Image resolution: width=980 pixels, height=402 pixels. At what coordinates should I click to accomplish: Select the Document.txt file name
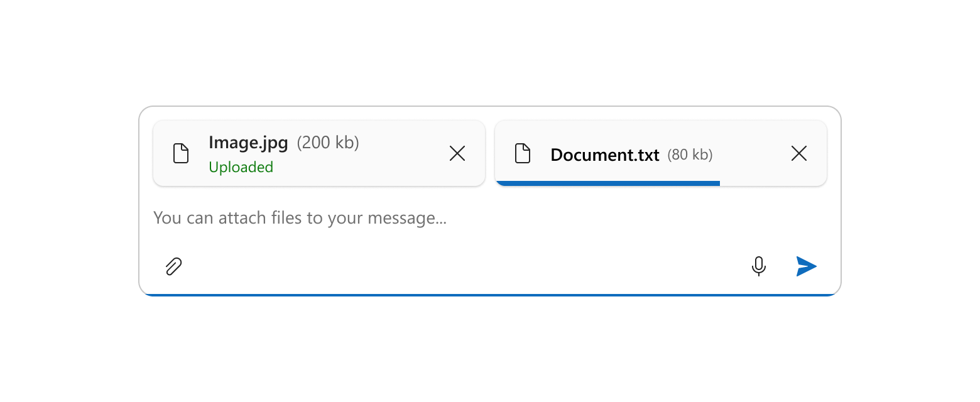pos(605,155)
